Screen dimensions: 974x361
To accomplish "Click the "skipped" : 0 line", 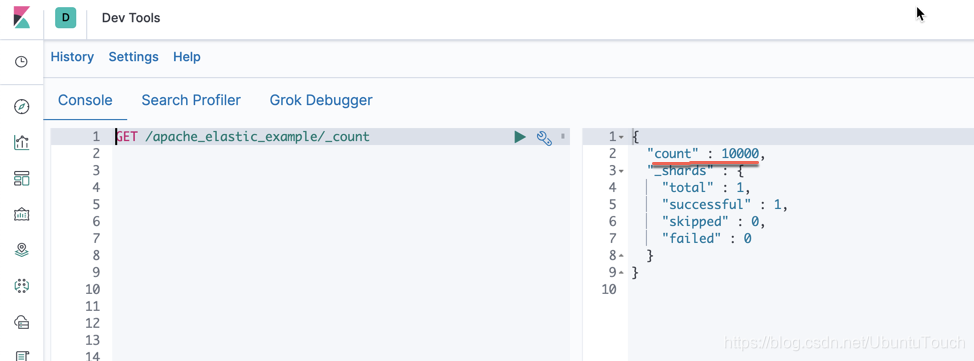I will point(713,221).
